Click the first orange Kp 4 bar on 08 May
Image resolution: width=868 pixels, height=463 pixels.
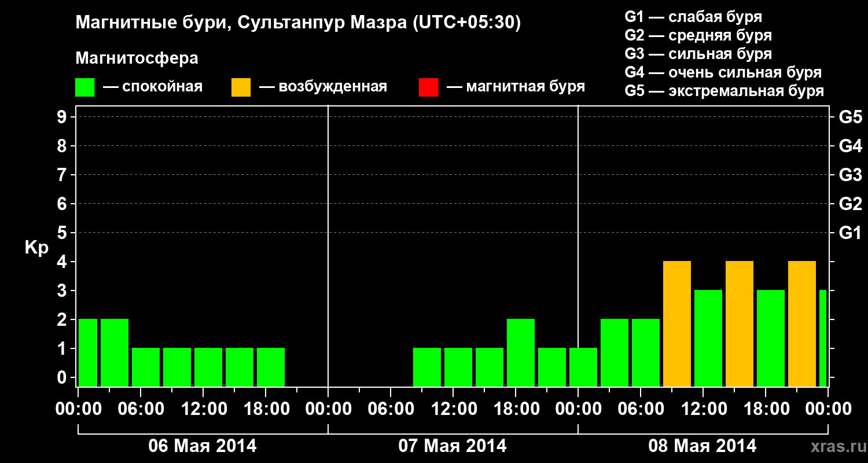[x=677, y=324]
